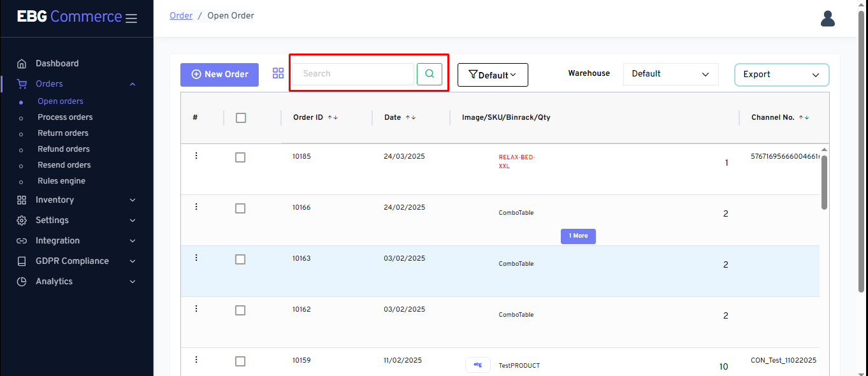
Task: Select checkbox for order 10159
Action: click(240, 361)
